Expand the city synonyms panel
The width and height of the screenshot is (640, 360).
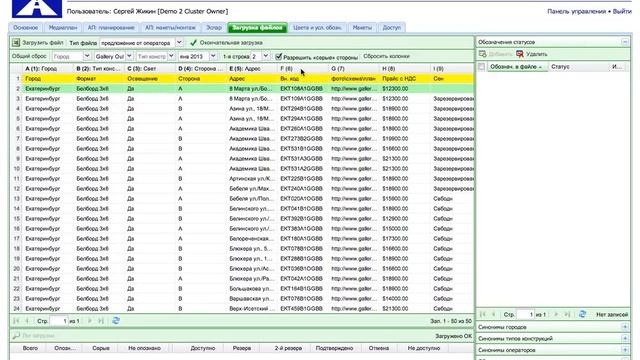point(625,327)
